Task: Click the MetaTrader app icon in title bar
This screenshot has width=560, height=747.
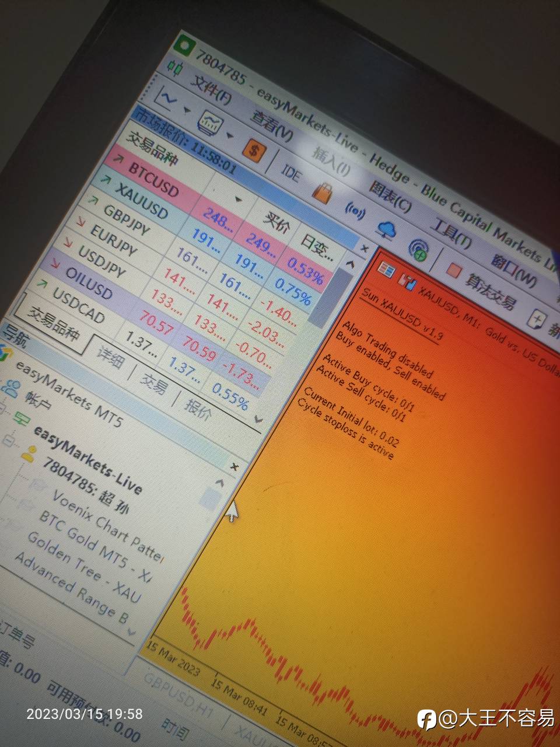Action: [185, 46]
